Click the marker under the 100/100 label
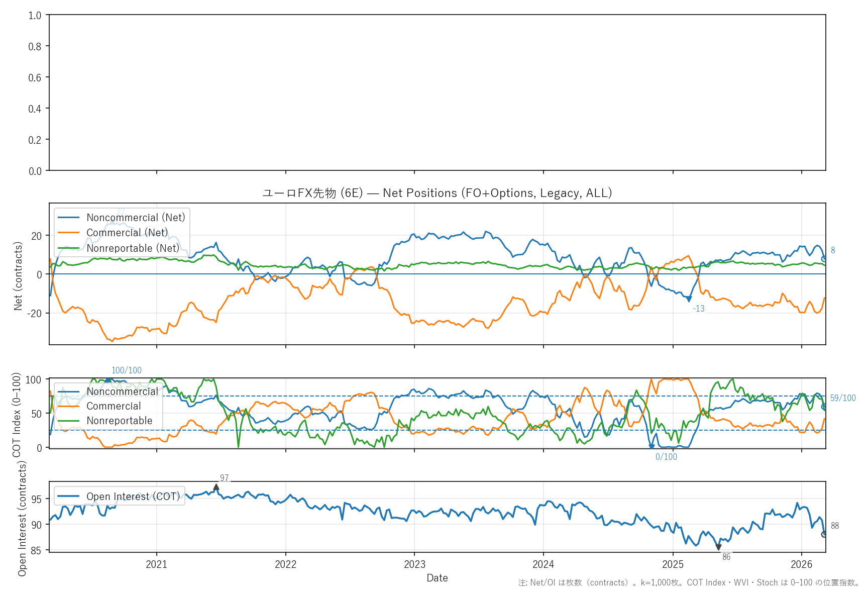 (108, 379)
